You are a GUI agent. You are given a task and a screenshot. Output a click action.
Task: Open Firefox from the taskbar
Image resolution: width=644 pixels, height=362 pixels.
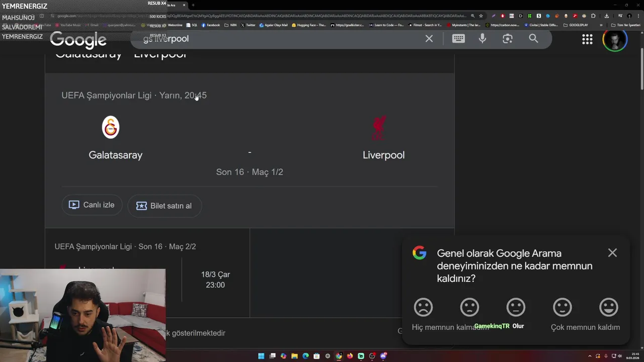pyautogui.click(x=350, y=356)
